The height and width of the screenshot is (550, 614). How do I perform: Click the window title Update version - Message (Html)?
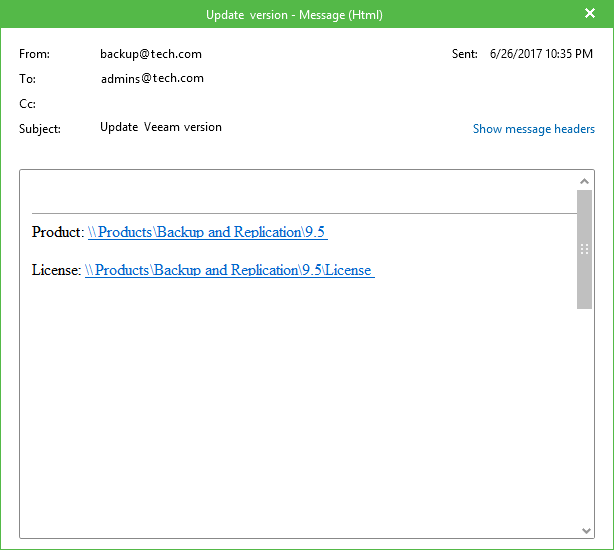click(x=294, y=15)
